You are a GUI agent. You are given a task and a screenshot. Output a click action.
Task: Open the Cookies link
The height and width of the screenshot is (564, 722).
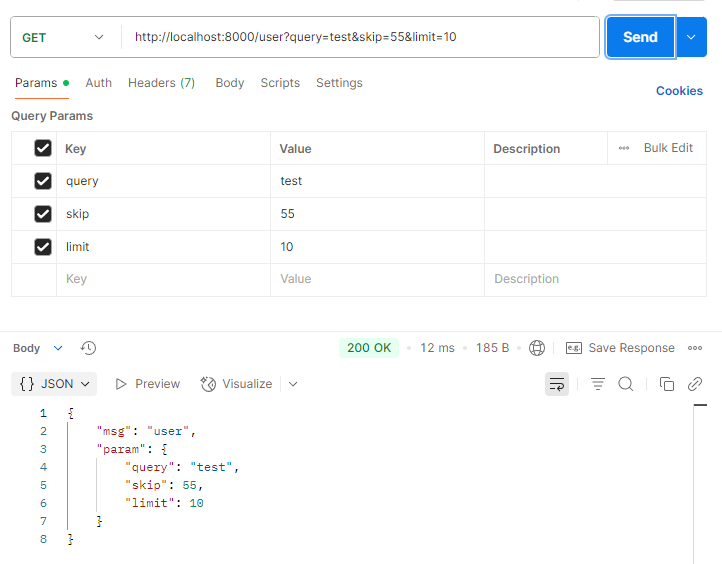679,91
